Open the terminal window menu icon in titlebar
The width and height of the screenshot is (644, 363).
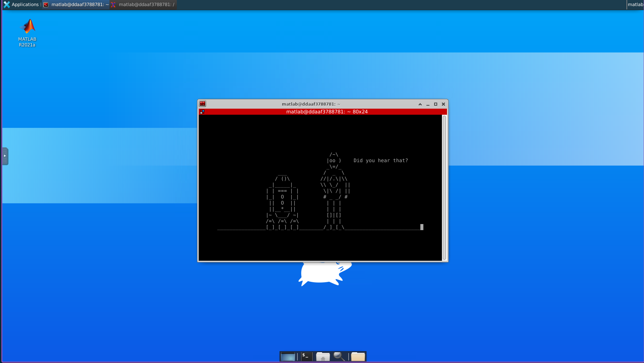pos(202,104)
